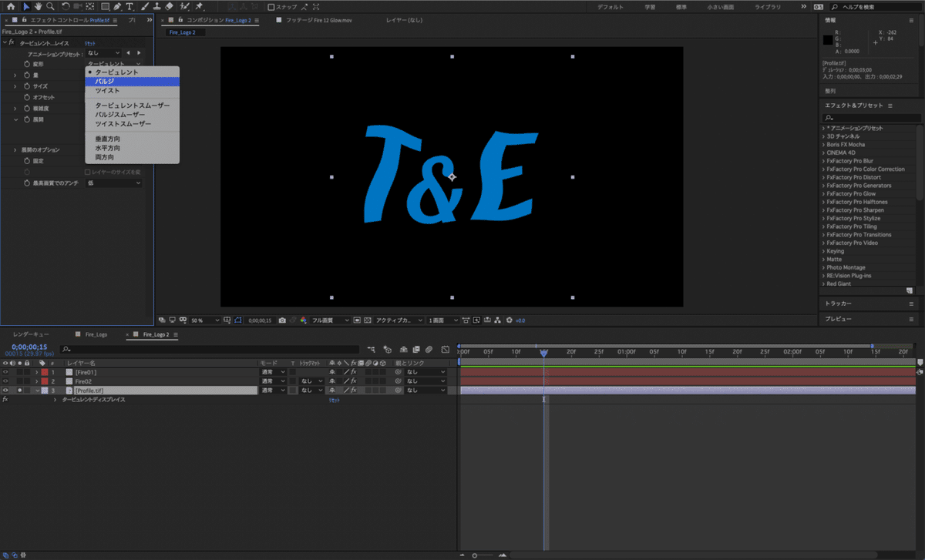Open the 最高画質でのアンチ dropdown set to 低
The height and width of the screenshot is (560, 925).
[x=113, y=183]
